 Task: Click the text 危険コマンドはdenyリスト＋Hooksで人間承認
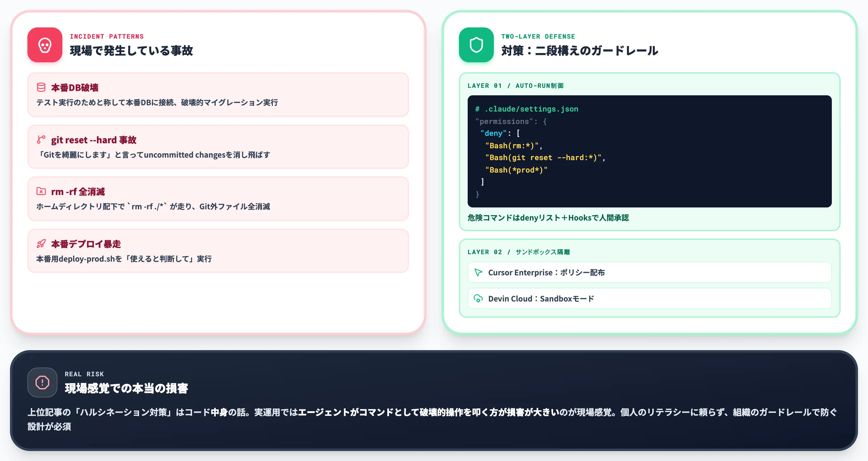point(548,218)
